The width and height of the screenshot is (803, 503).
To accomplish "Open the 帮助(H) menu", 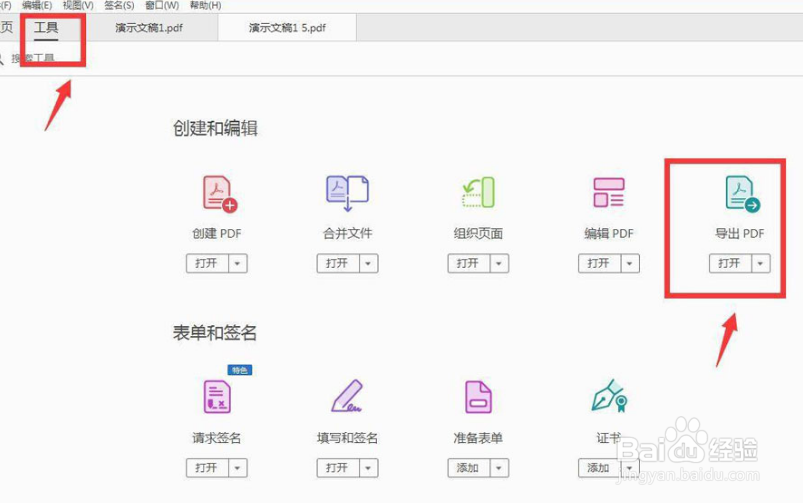I will [x=205, y=6].
